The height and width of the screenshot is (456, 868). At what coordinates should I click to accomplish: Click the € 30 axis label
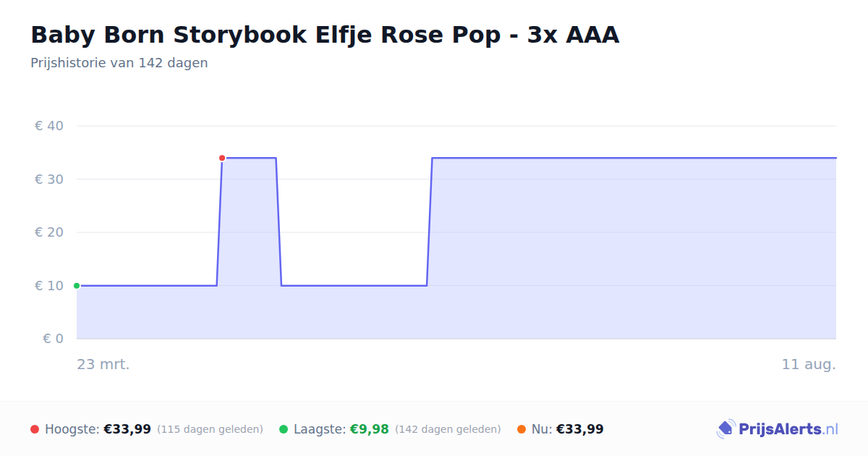[x=49, y=180]
